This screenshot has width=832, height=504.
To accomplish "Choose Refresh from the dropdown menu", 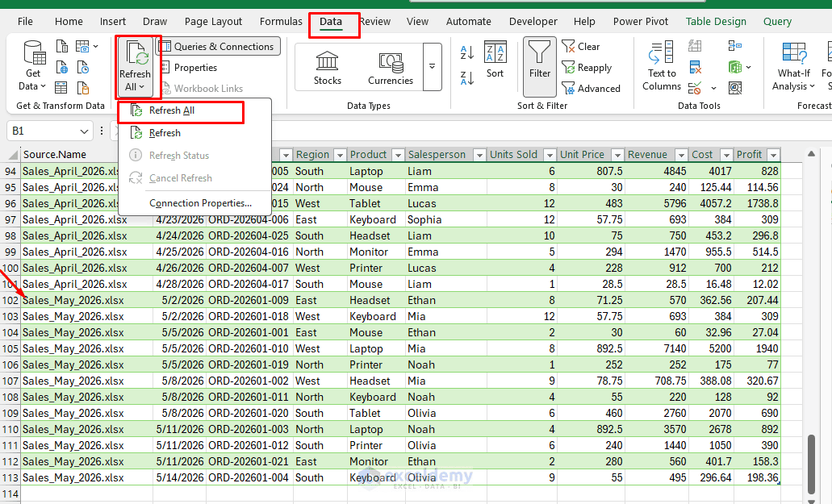I will tap(194, 133).
